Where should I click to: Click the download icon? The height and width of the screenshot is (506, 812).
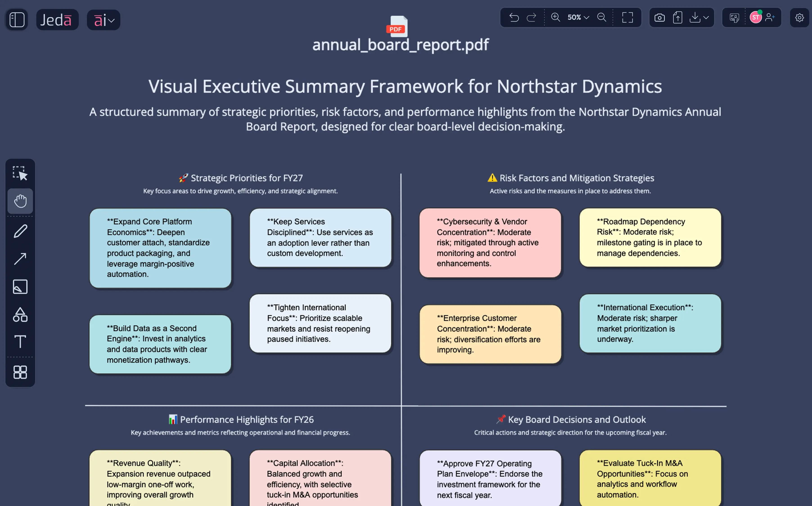click(x=695, y=17)
